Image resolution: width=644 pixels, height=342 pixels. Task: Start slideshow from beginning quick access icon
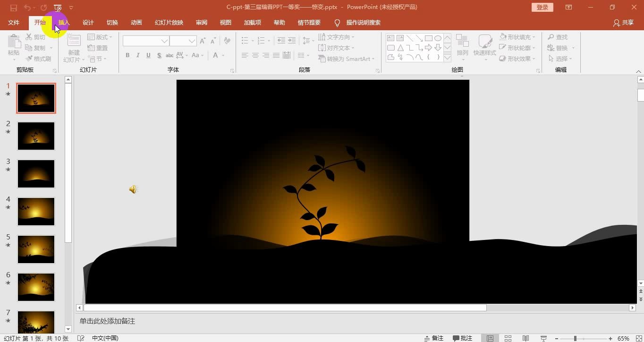[58, 8]
